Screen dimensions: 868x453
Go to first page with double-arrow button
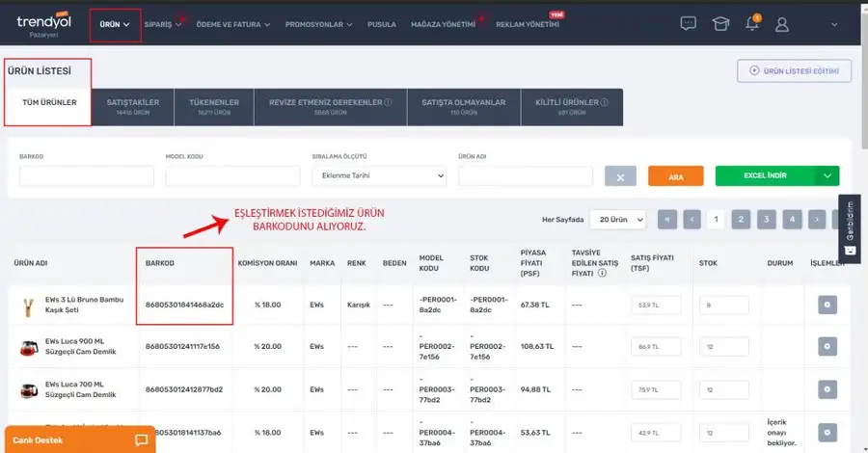click(667, 220)
